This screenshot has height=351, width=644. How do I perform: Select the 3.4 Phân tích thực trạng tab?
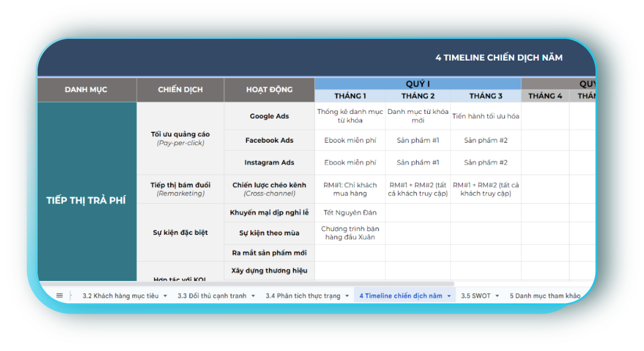coord(303,296)
